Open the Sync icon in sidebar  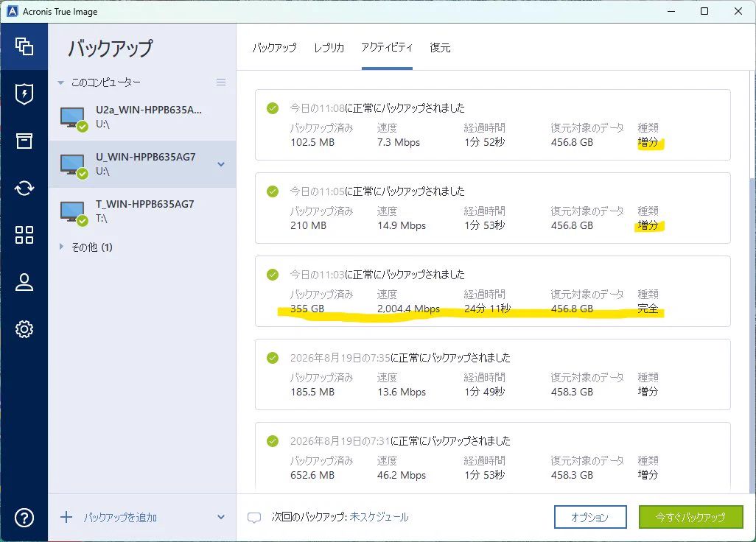24,188
